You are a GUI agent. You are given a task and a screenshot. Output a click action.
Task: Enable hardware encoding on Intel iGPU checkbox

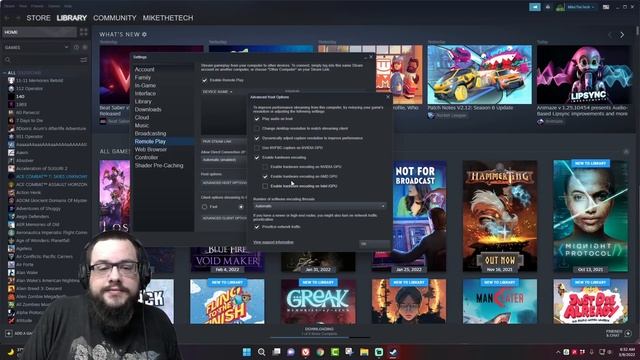point(265,186)
